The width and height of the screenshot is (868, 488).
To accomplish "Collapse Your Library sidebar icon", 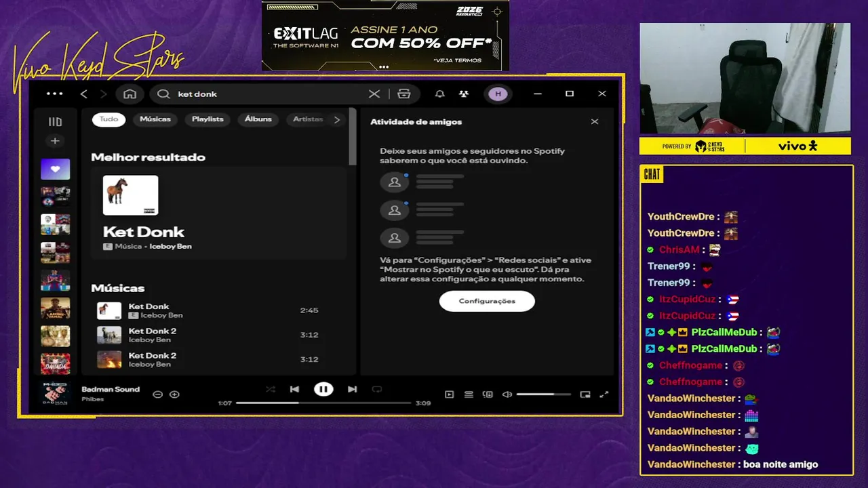I will 55,122.
